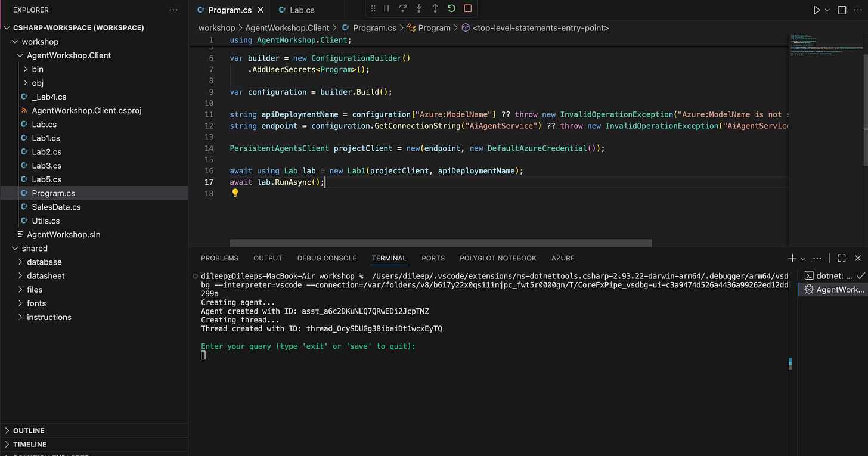The image size is (868, 456).
Task: Add a new terminal with plus icon
Action: tap(792, 258)
